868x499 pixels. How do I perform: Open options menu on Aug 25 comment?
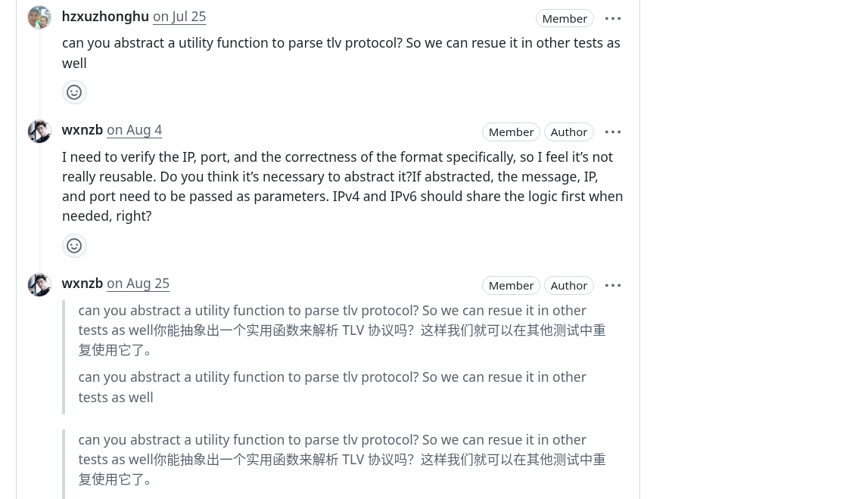[x=613, y=285]
